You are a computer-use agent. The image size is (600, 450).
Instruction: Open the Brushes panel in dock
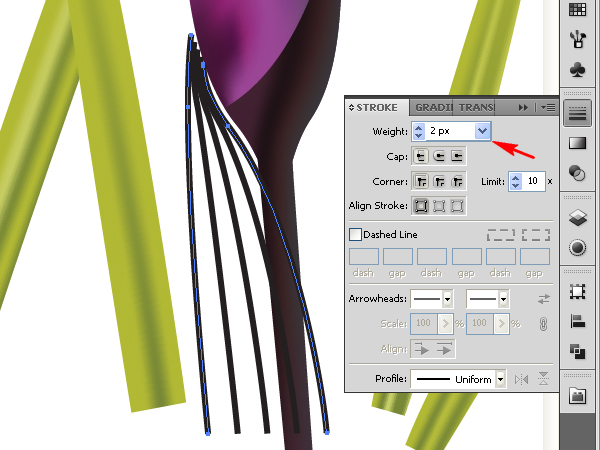pyautogui.click(x=577, y=39)
